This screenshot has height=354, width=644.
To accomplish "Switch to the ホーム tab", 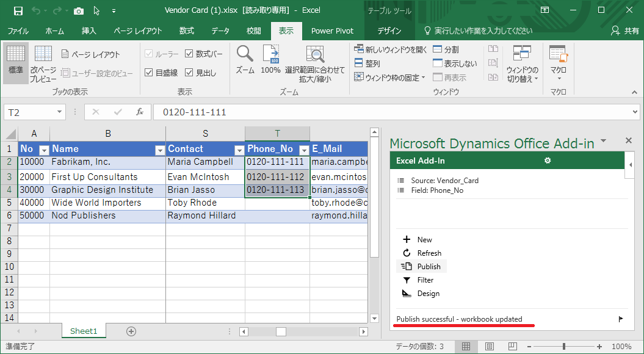I will (54, 31).
